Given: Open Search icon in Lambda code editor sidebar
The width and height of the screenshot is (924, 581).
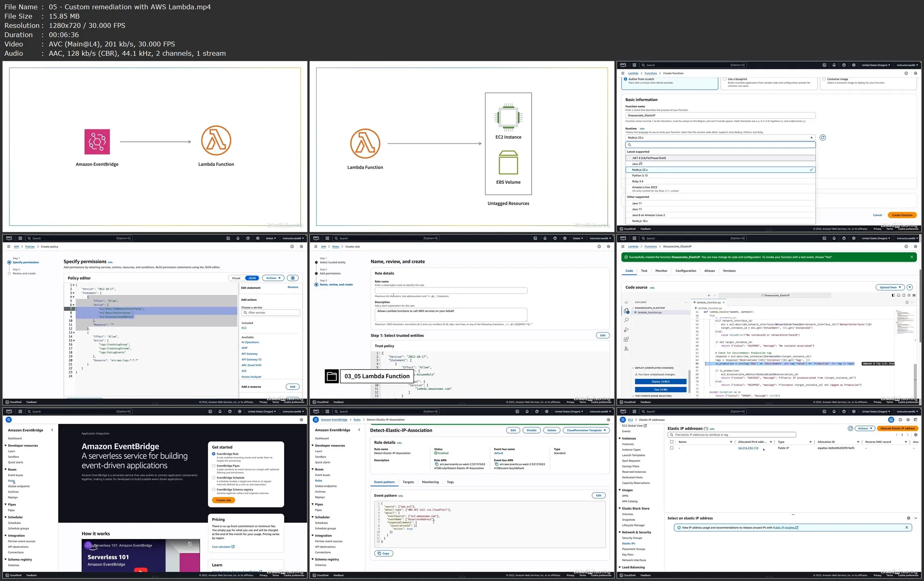Looking at the screenshot, I should tap(626, 320).
